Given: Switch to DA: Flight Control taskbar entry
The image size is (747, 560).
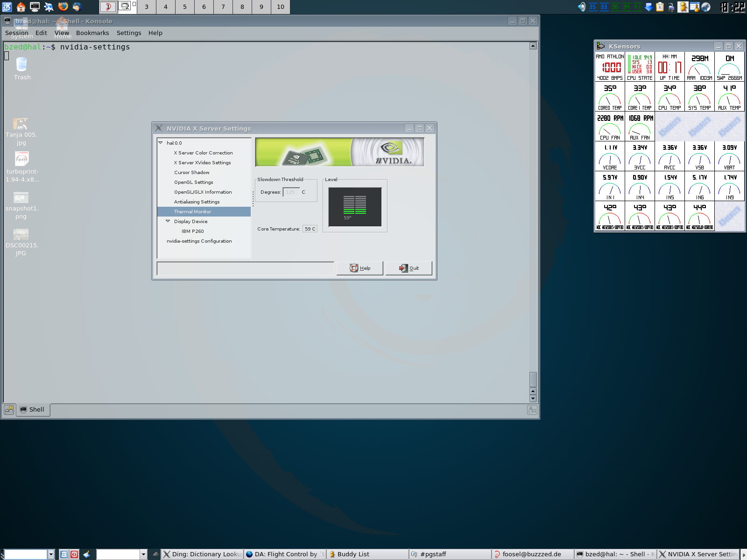Looking at the screenshot, I should click(285, 554).
